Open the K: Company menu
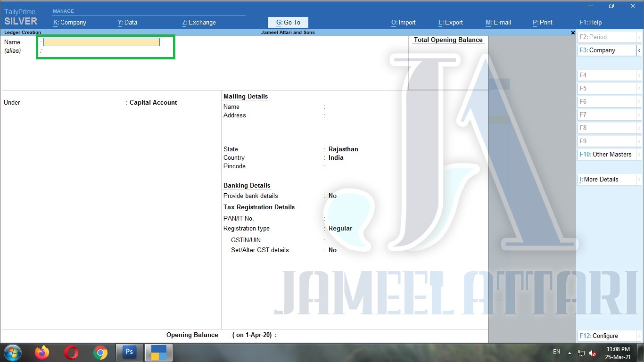The height and width of the screenshot is (362, 644). pyautogui.click(x=70, y=22)
